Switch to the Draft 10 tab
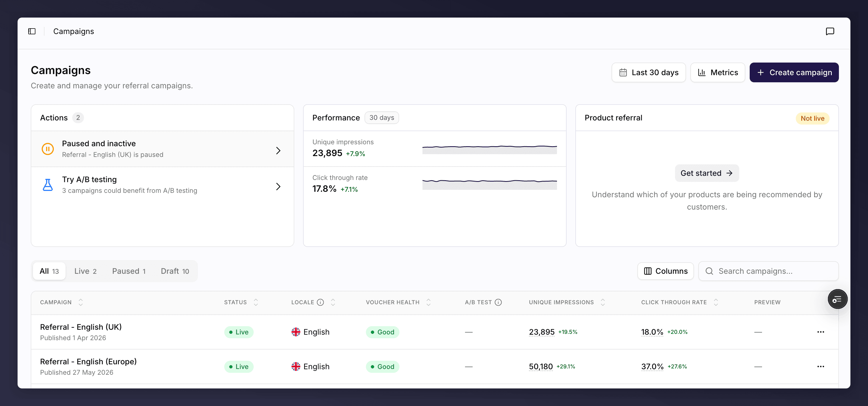868x406 pixels. (x=175, y=271)
